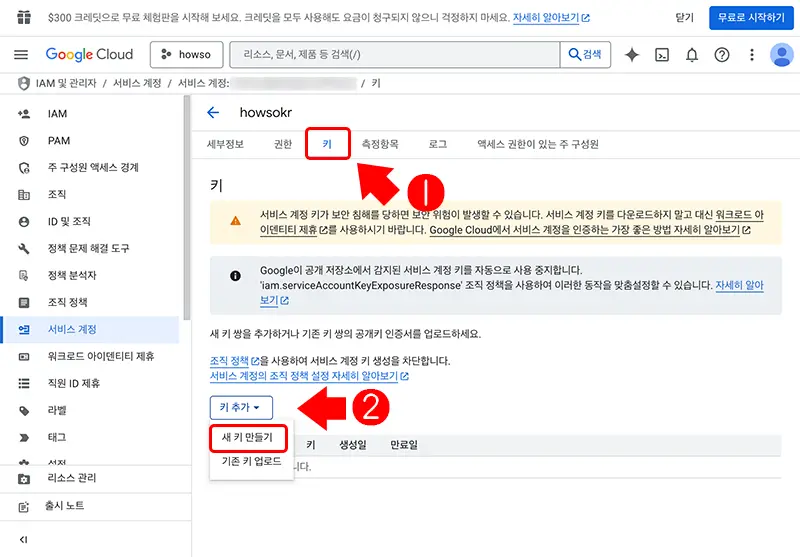
Task: Open 워크로드 아이덴티티 제휴 link in warning
Action: [511, 222]
